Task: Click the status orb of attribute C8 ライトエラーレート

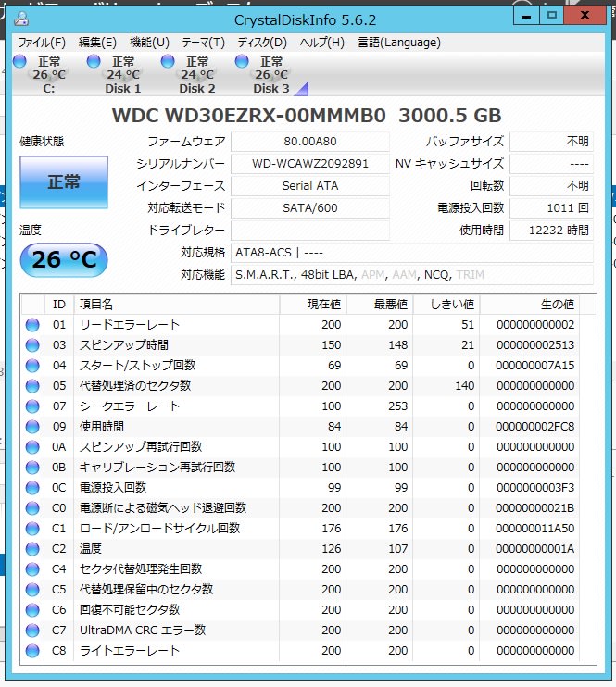Action: click(x=32, y=651)
